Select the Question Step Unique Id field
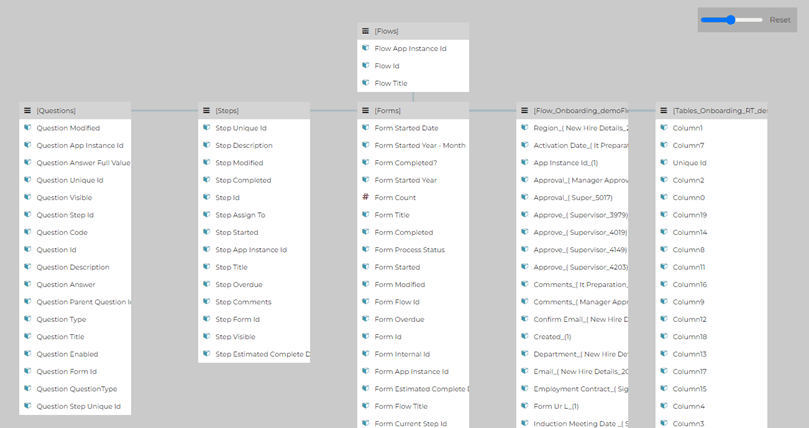Image resolution: width=809 pixels, height=428 pixels. (x=75, y=406)
